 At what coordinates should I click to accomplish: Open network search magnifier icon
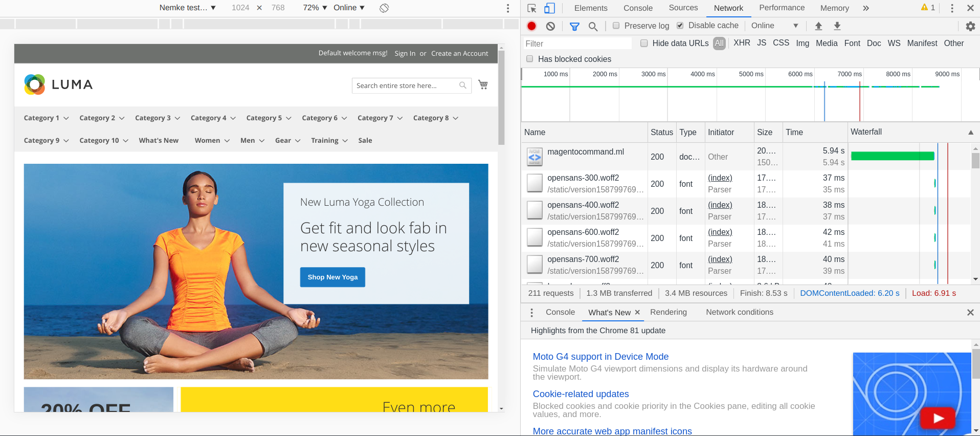593,26
